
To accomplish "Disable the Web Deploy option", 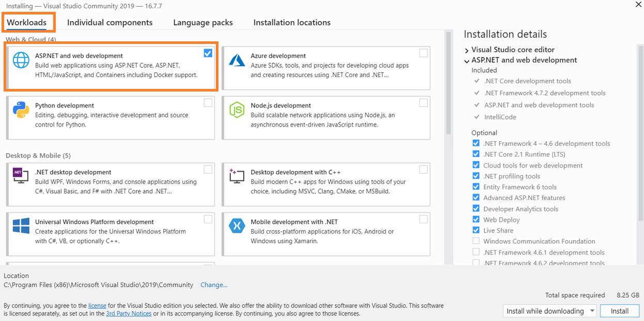I will 476,220.
